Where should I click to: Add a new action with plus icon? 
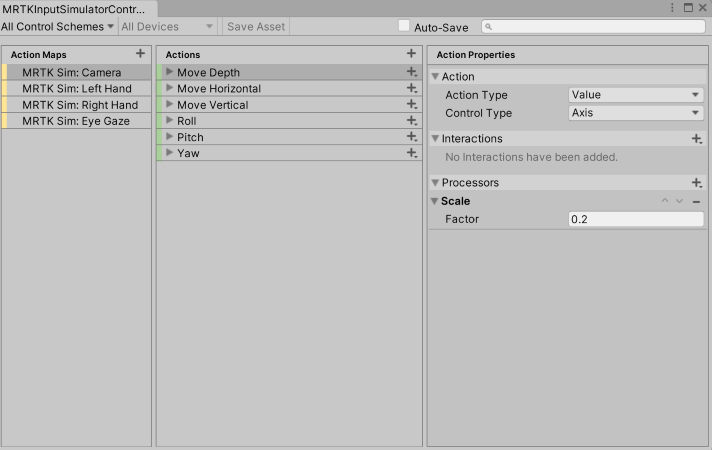[411, 54]
